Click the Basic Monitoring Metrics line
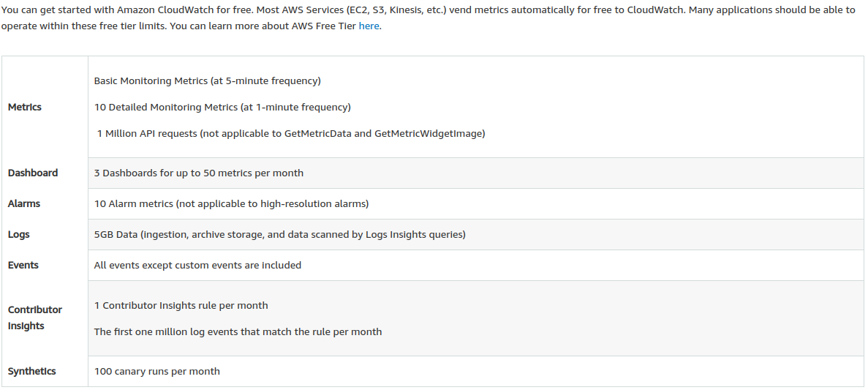The width and height of the screenshot is (868, 390). (x=208, y=80)
